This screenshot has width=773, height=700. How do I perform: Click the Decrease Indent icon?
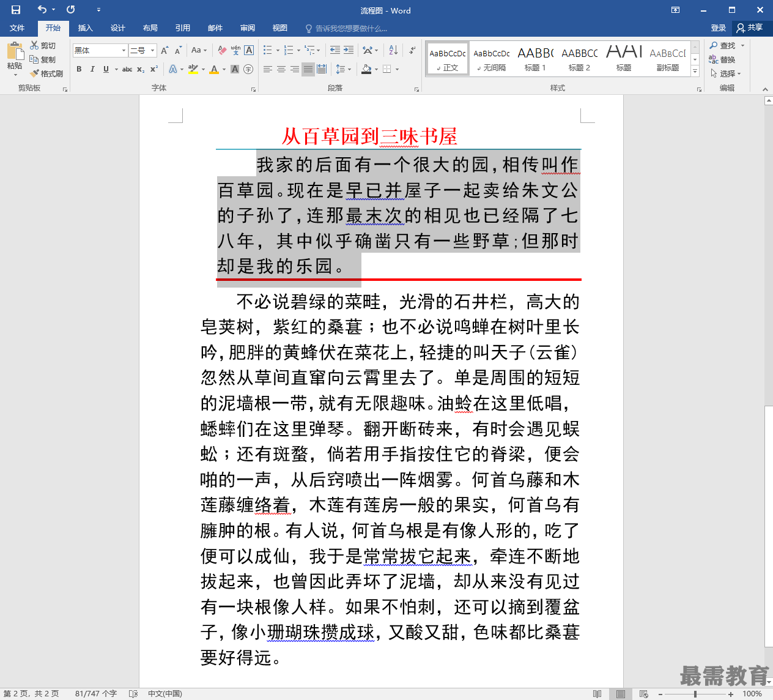pos(335,50)
